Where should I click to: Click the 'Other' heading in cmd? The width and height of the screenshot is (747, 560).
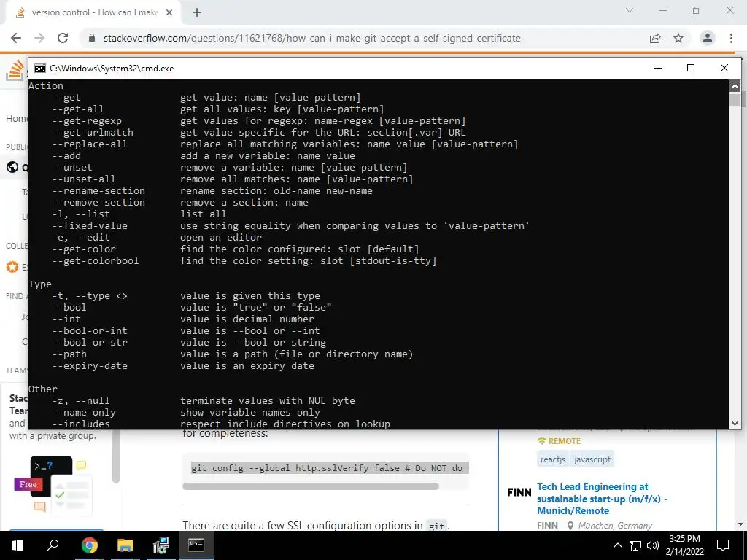tap(43, 389)
